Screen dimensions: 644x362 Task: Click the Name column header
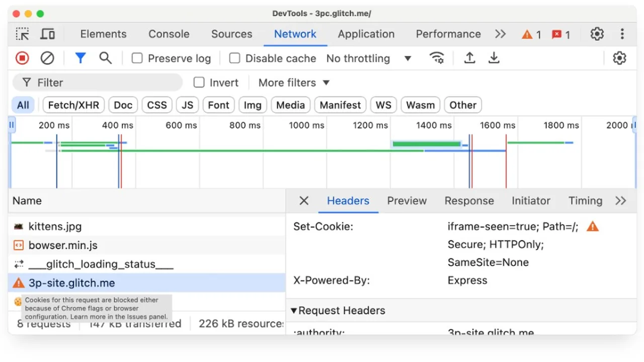(x=147, y=201)
